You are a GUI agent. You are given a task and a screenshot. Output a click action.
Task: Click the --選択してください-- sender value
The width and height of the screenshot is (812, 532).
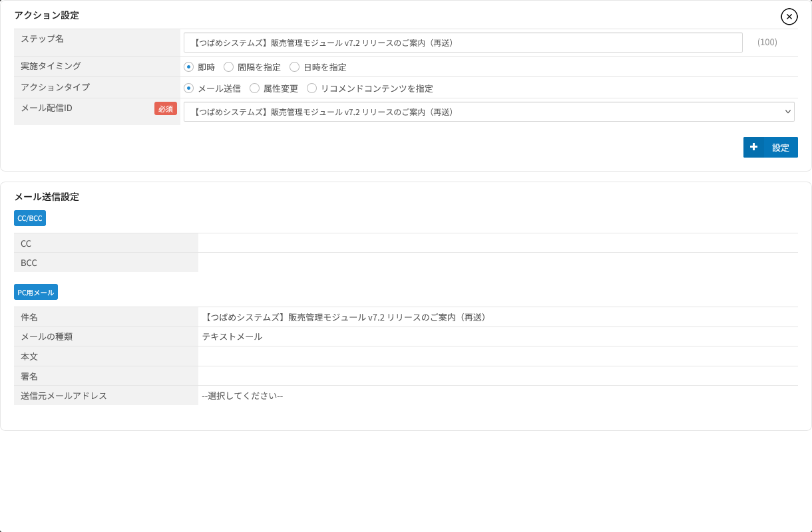click(x=243, y=396)
